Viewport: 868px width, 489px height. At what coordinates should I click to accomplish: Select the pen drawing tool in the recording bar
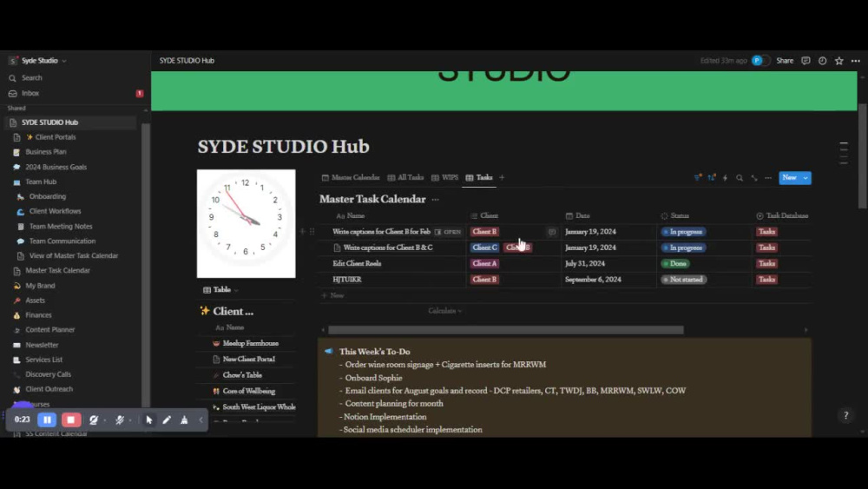(167, 420)
